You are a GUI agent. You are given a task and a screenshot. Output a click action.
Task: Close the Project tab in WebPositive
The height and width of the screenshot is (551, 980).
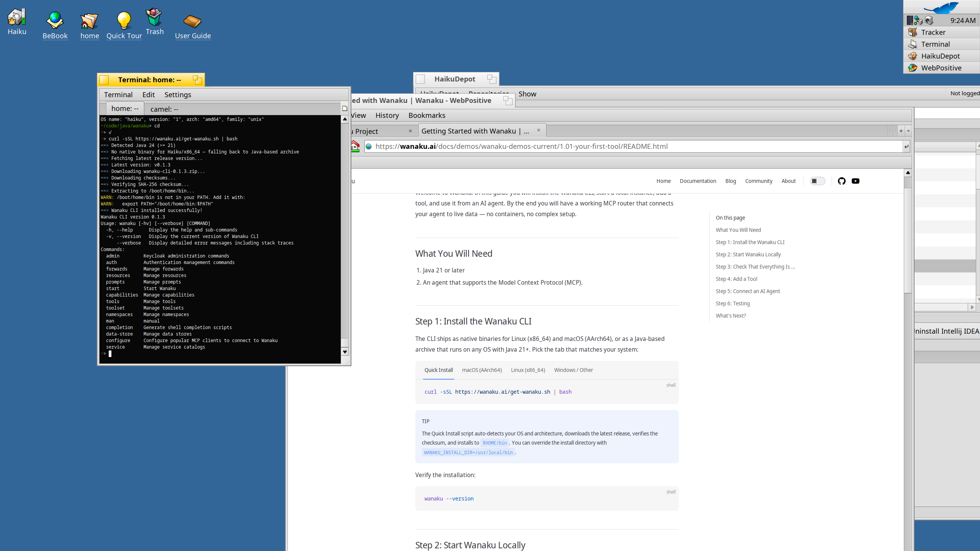(x=410, y=131)
